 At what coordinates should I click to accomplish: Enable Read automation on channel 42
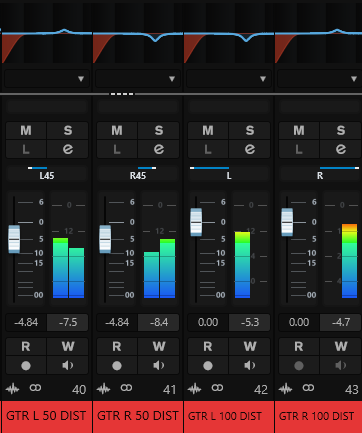pyautogui.click(x=208, y=347)
